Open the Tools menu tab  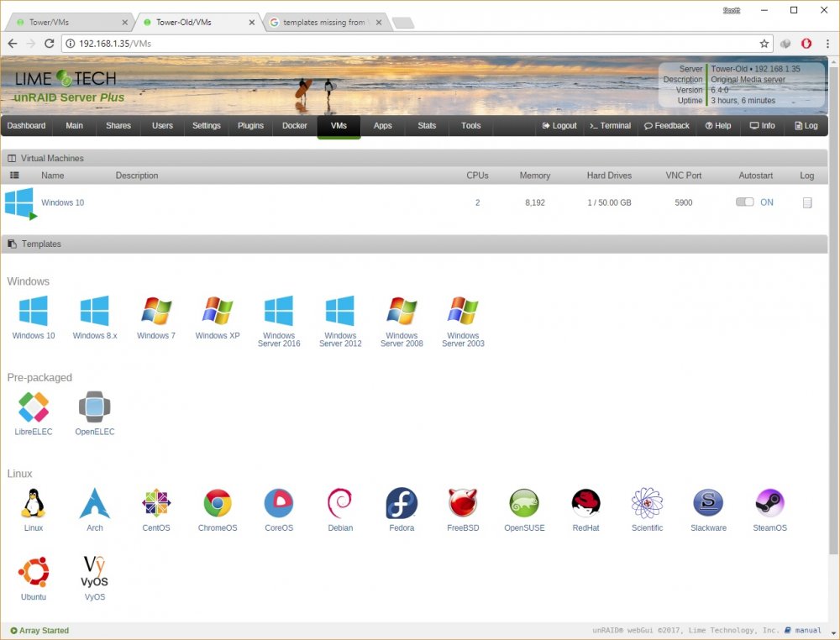[x=471, y=126]
